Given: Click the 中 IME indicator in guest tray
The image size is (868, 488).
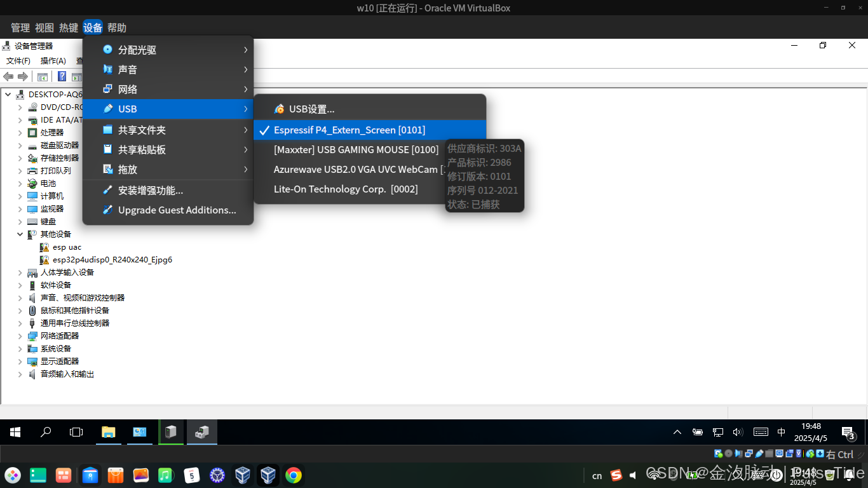Looking at the screenshot, I should (781, 432).
